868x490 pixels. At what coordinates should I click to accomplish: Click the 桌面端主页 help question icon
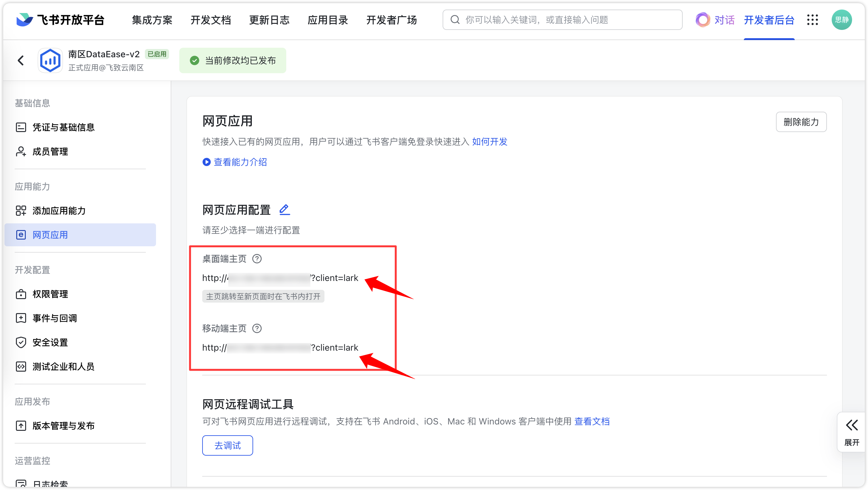(257, 259)
